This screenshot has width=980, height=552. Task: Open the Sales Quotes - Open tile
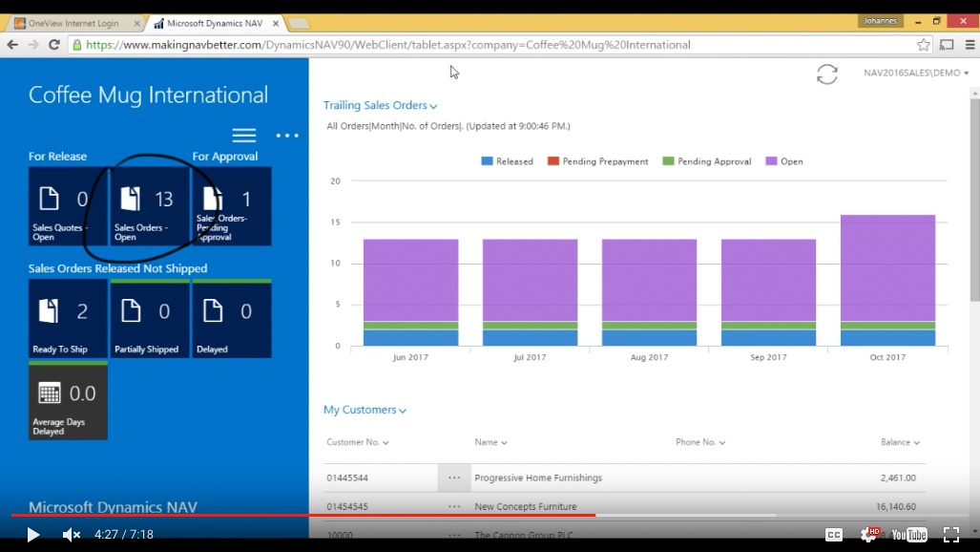coord(68,206)
